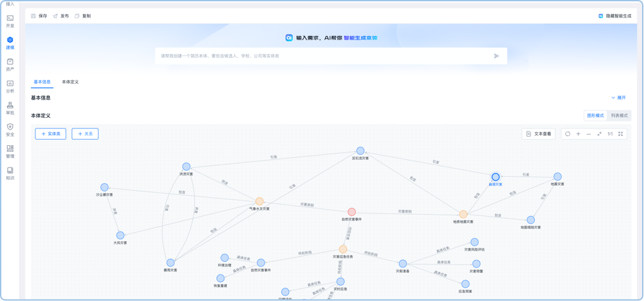Add a new 实体类 entity class
Screen dimensions: 644x301
click(x=50, y=134)
